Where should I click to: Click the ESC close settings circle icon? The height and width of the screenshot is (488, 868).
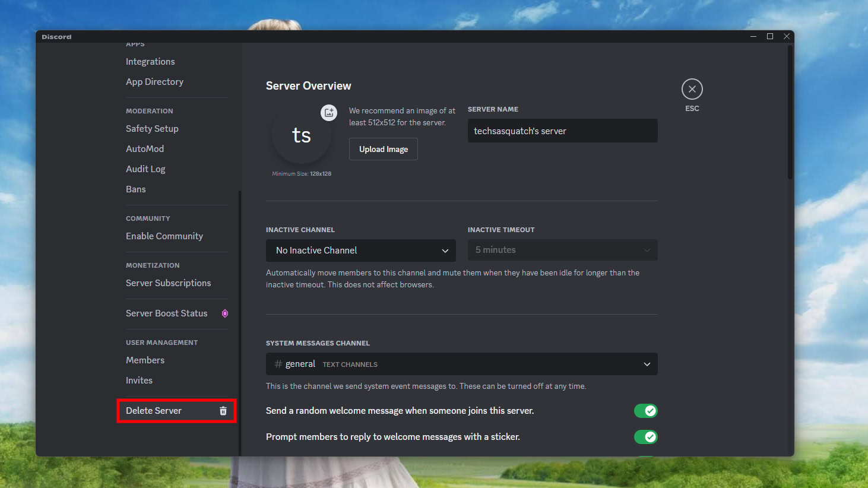click(692, 89)
